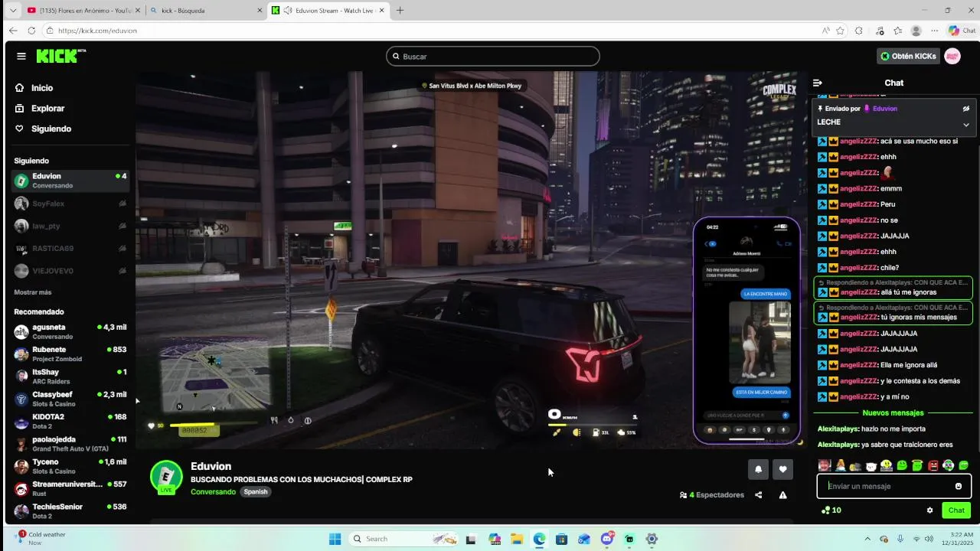Focus the Buscar search field
This screenshot has height=551, width=980.
pos(493,56)
